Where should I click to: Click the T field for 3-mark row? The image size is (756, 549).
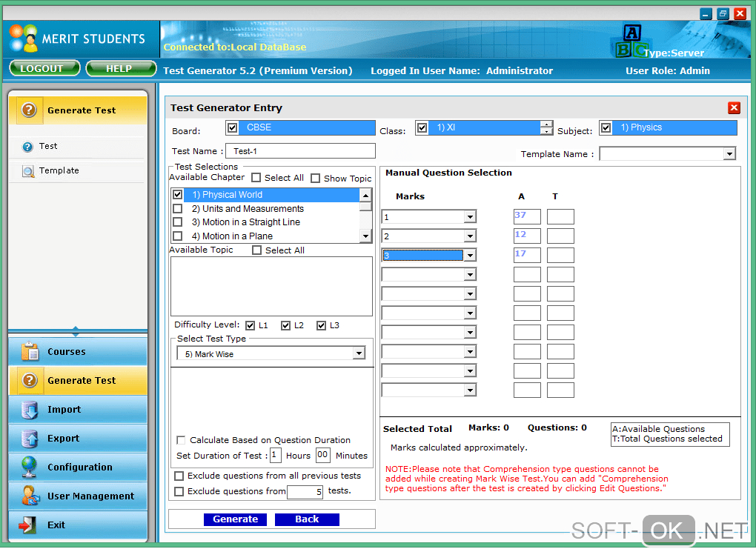click(560, 256)
